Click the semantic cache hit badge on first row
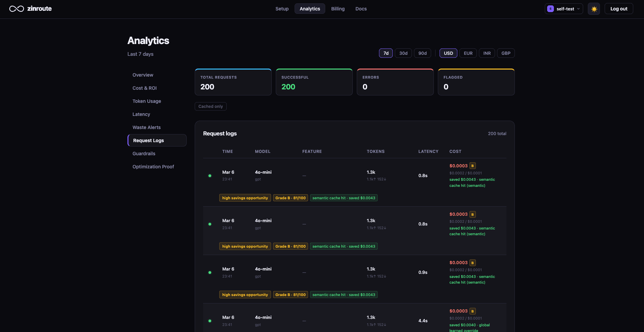Image resolution: width=644 pixels, height=332 pixels. 343,198
